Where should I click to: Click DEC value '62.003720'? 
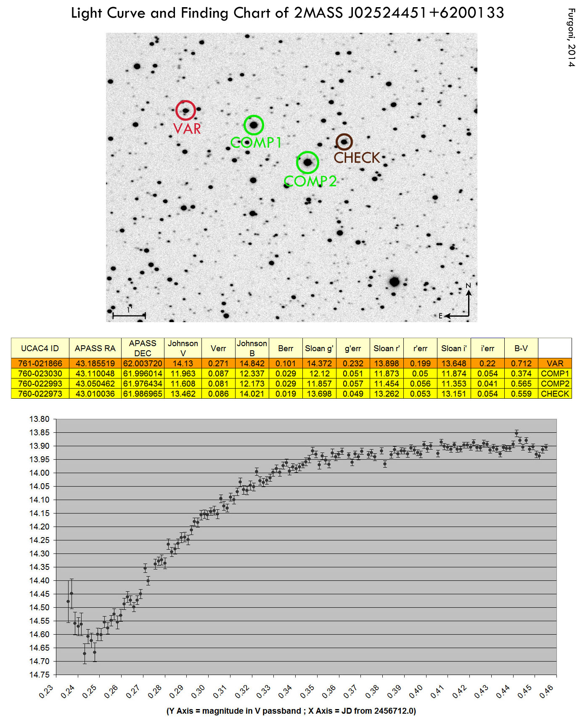click(x=143, y=363)
